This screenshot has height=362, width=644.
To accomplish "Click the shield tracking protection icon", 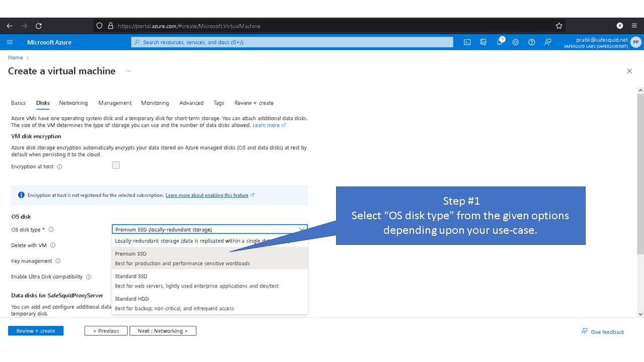I will coord(100,26).
